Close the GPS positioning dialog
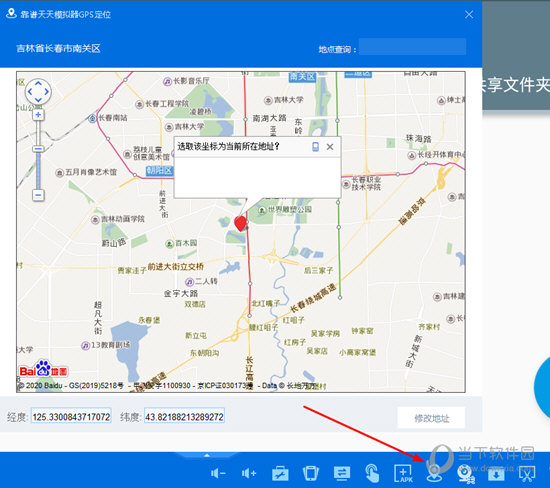 [x=469, y=14]
